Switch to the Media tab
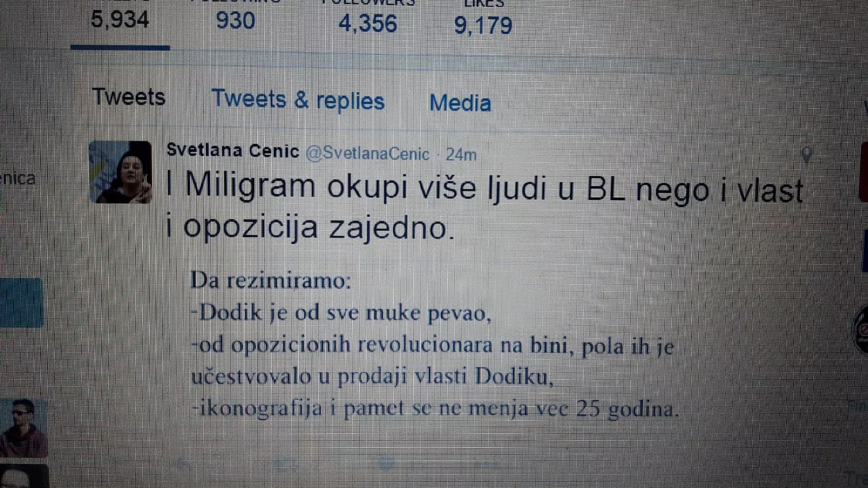This screenshot has width=868, height=488. coord(460,103)
